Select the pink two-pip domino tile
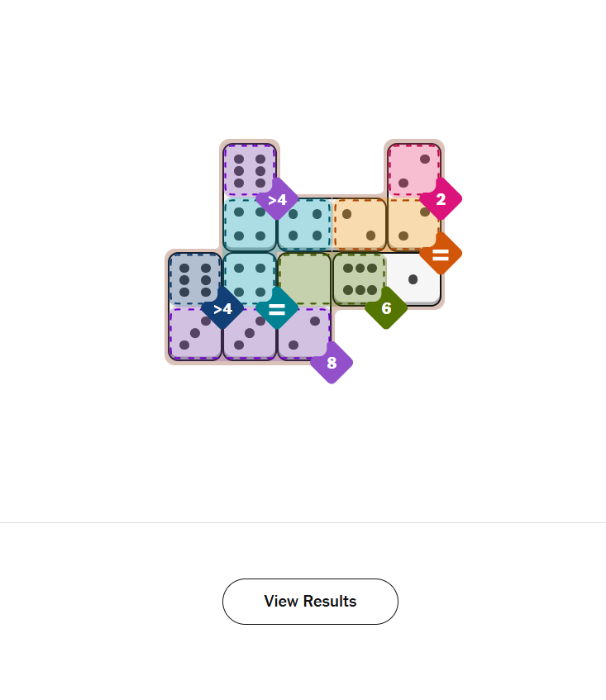Image resolution: width=606 pixels, height=700 pixels. point(413,169)
